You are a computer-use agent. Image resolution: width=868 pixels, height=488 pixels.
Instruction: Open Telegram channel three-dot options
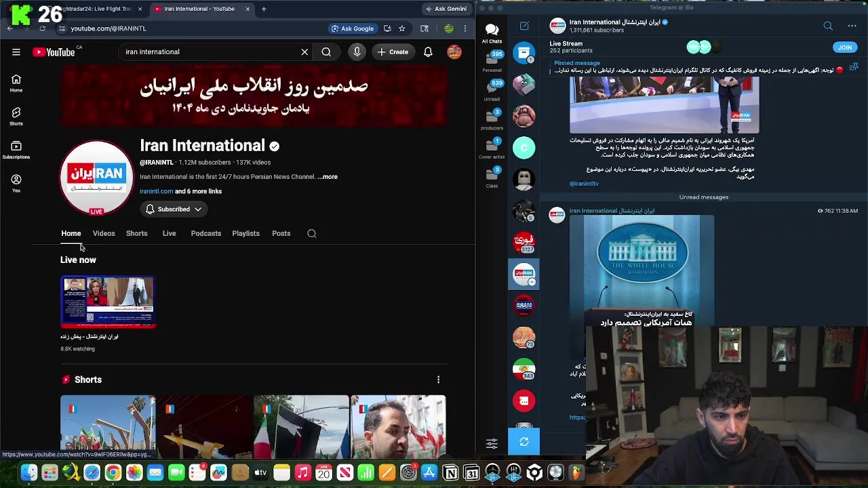coord(852,26)
